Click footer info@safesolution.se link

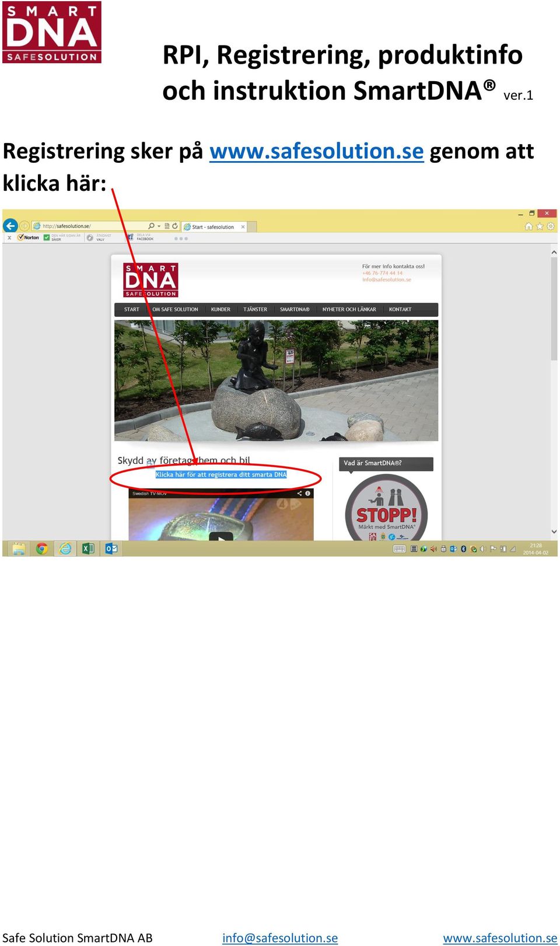[280, 938]
